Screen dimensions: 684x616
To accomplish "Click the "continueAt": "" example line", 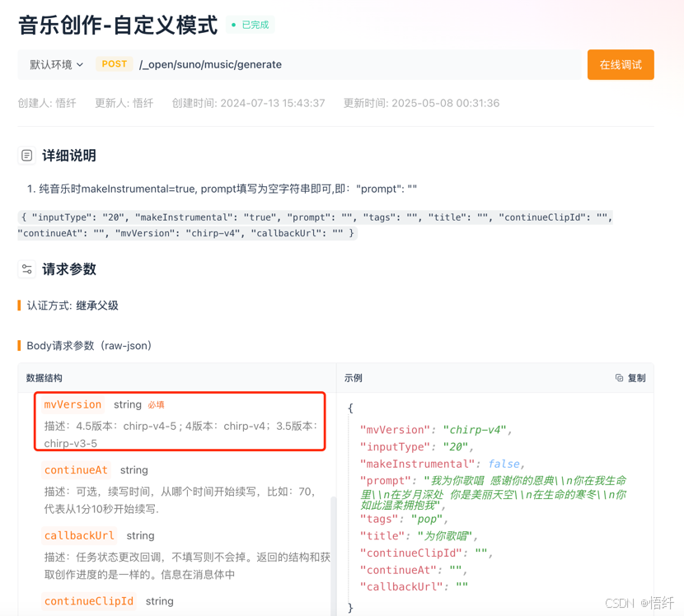I will (x=414, y=570).
